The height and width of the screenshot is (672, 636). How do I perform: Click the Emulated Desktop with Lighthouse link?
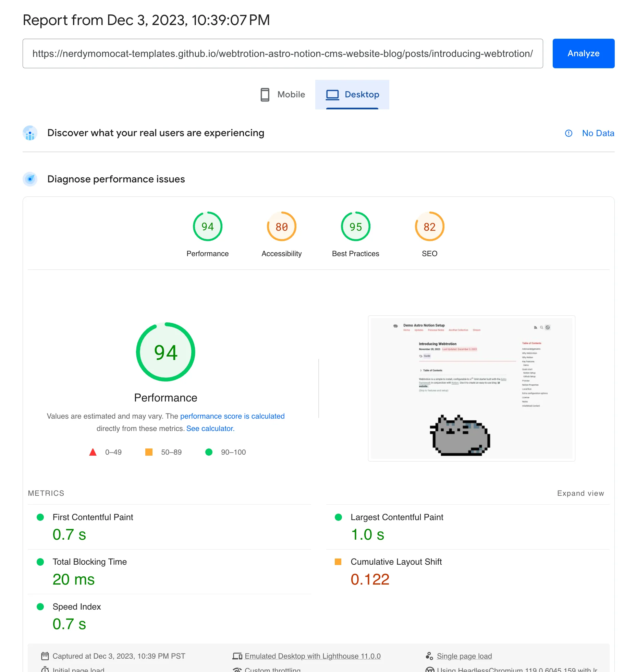[312, 656]
